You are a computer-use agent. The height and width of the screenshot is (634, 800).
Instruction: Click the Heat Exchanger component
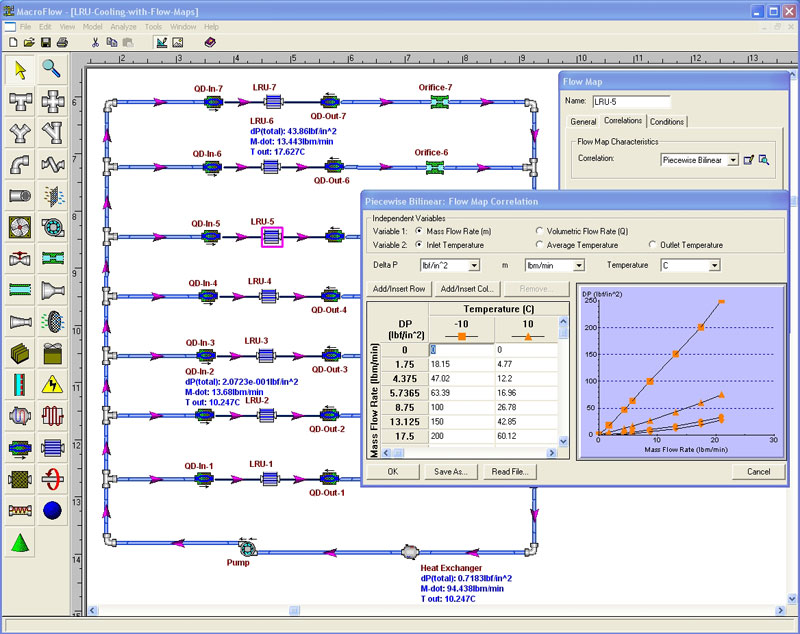[x=410, y=551]
